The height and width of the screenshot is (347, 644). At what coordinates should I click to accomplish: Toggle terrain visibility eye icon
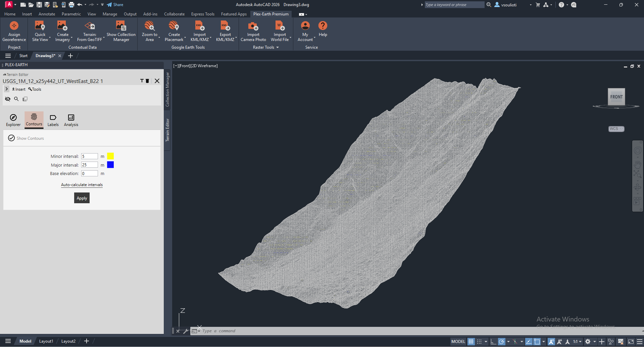click(x=8, y=99)
